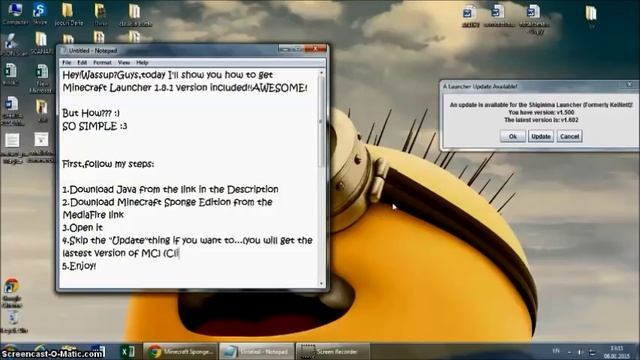Open the Computer desktop icon
Viewport: 640px width, 360px height.
15,13
